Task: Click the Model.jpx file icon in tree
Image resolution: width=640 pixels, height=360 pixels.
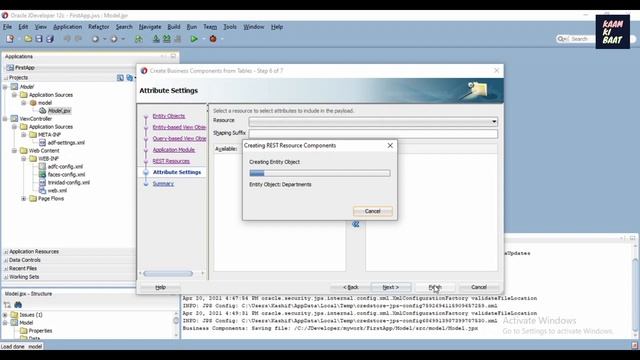Action: tap(42, 111)
